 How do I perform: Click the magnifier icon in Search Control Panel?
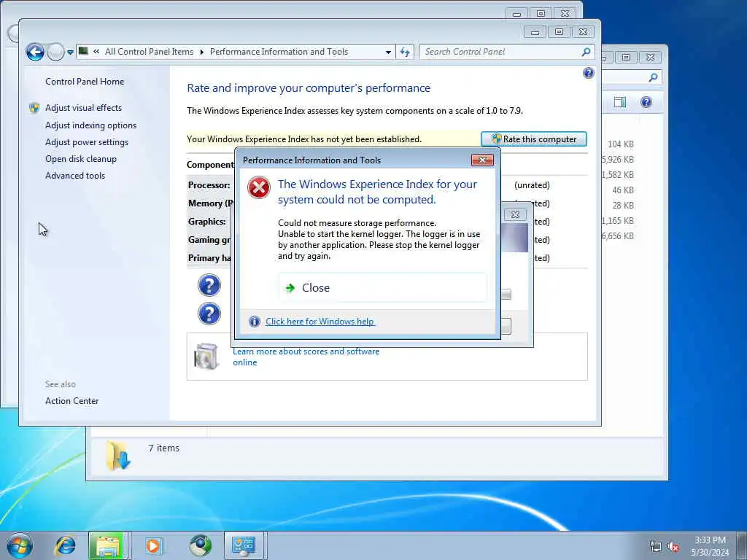[x=586, y=52]
